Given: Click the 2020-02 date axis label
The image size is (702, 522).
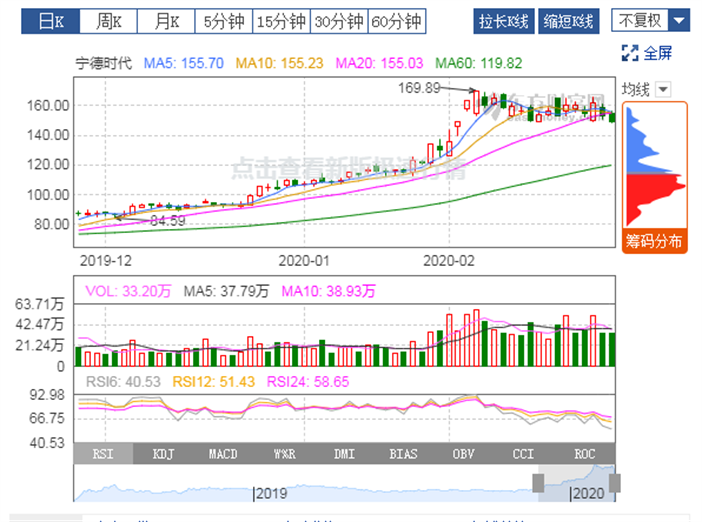Looking at the screenshot, I should (x=449, y=261).
